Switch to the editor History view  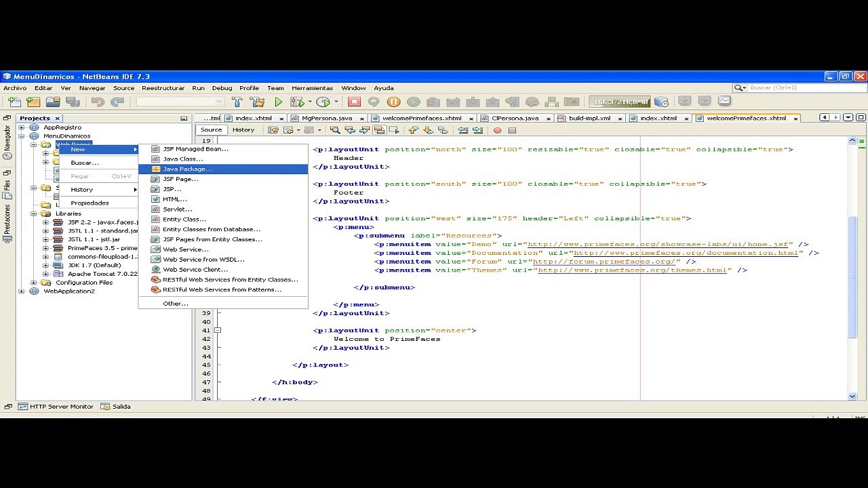coord(243,130)
